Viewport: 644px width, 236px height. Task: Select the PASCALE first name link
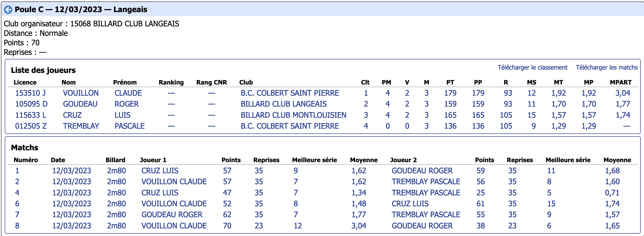tap(129, 126)
